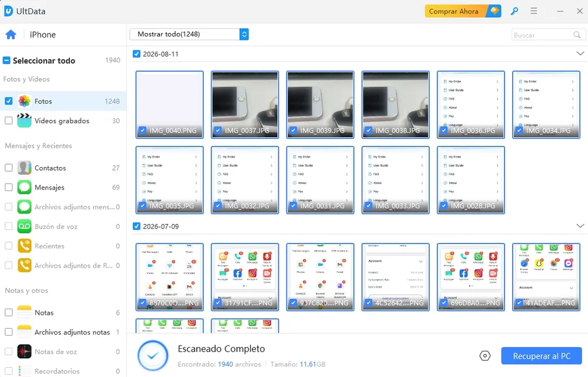Select thumbnail IMG_0031.JPG

tap(320, 180)
